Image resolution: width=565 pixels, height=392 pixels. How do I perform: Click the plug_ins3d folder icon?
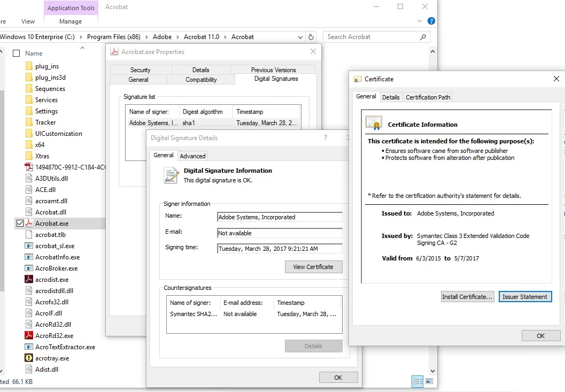click(x=29, y=78)
